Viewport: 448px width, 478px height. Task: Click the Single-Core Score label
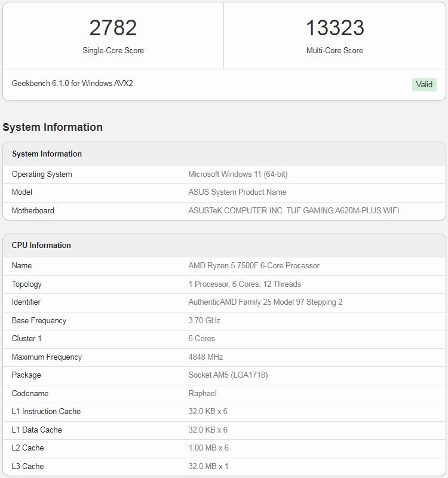[x=113, y=50]
